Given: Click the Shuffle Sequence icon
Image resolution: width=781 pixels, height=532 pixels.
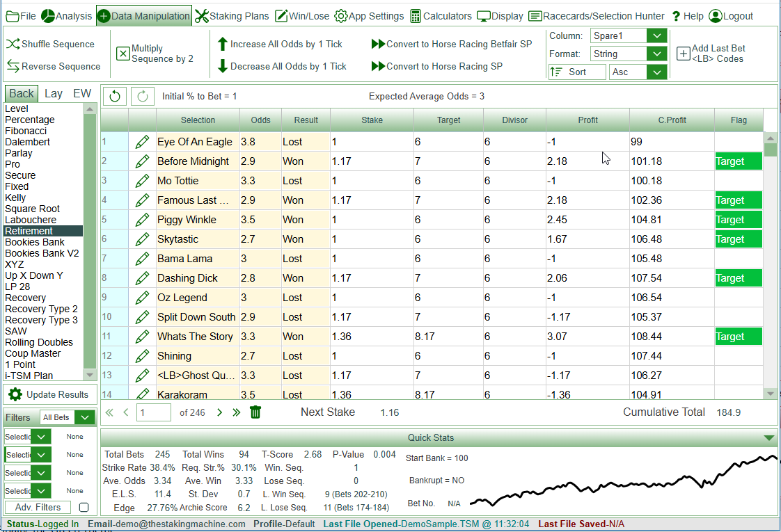Looking at the screenshot, I should (x=13, y=45).
